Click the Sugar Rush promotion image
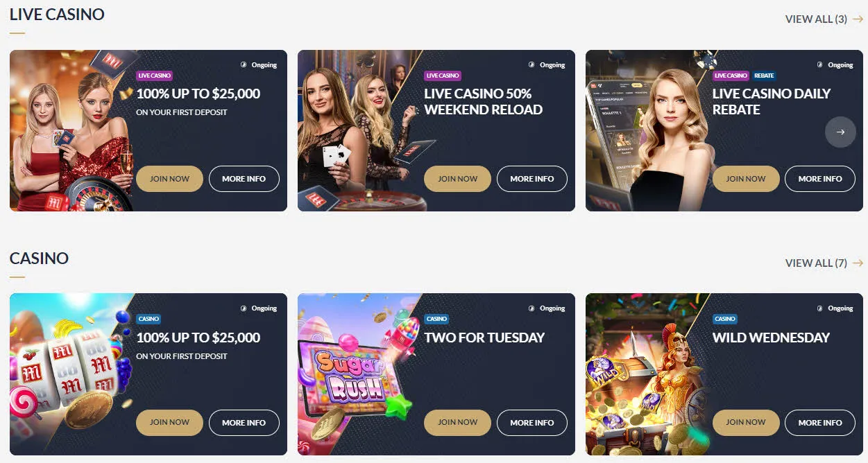 coord(354,374)
